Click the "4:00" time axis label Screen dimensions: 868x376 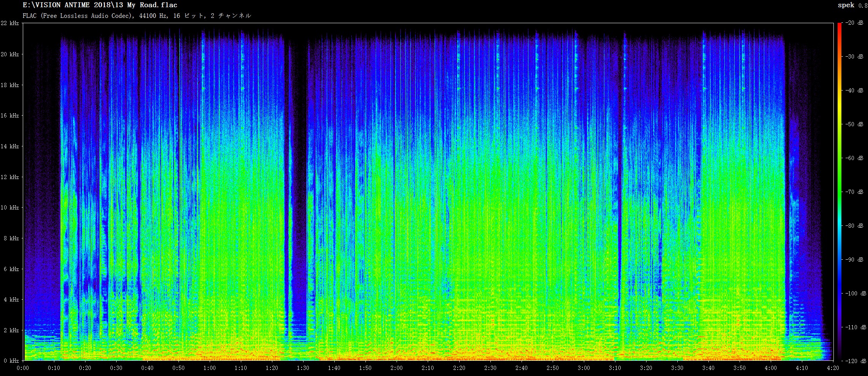tap(771, 368)
